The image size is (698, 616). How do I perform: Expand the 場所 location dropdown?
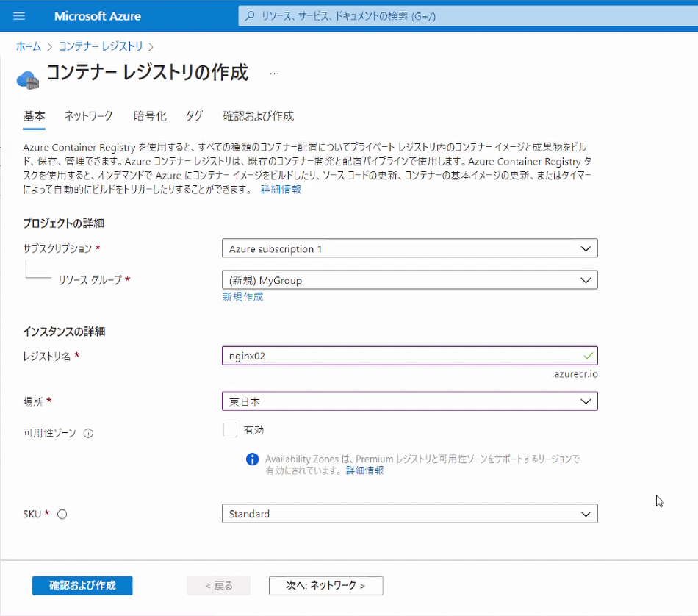pyautogui.click(x=409, y=401)
